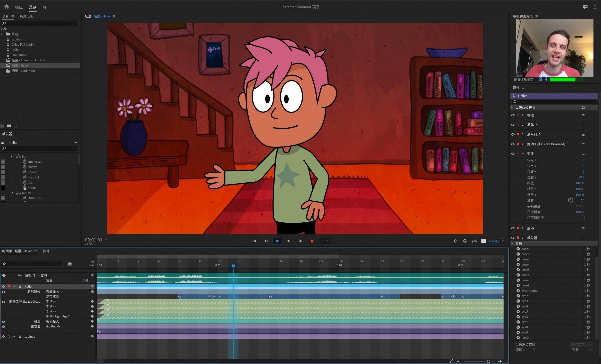Collapse the lids trigger group
This screenshot has width=601, height=364.
tap(11, 156)
